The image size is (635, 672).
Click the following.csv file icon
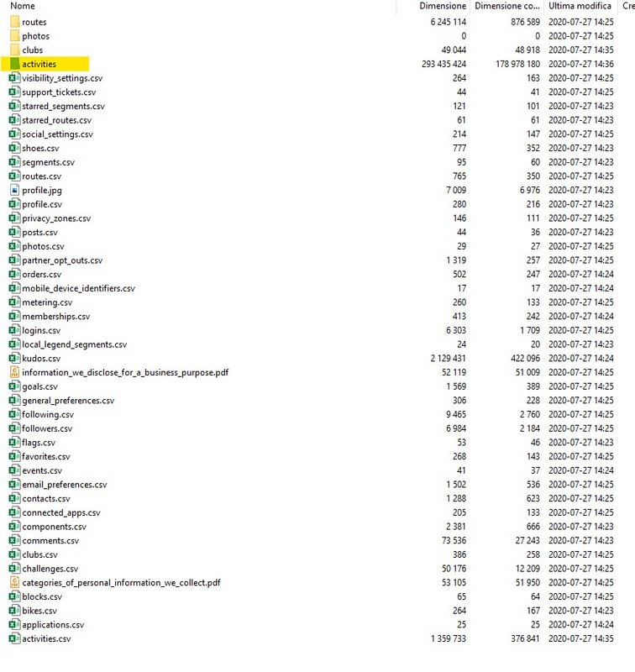coord(14,414)
